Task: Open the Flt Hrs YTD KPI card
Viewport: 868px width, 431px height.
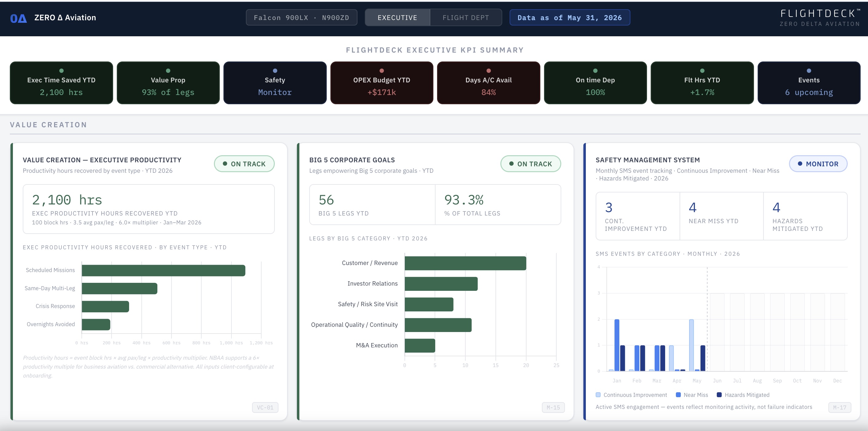Action: (702, 83)
